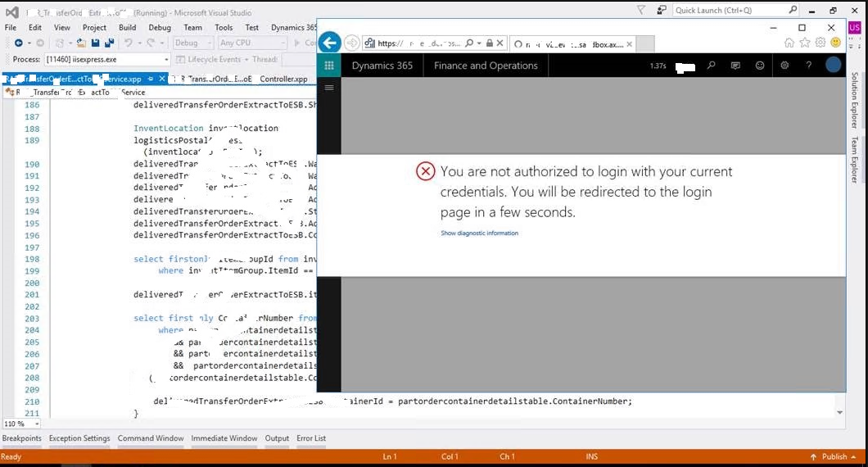Click the address bar security lock icon

(490, 43)
